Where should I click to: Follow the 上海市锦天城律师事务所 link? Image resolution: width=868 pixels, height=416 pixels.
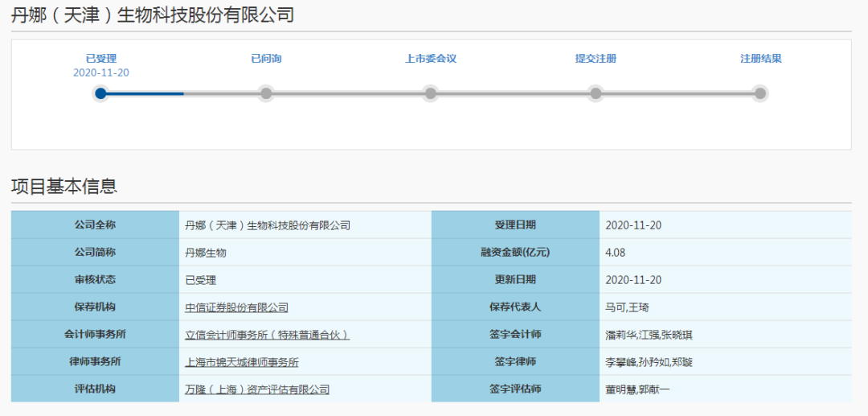242,362
